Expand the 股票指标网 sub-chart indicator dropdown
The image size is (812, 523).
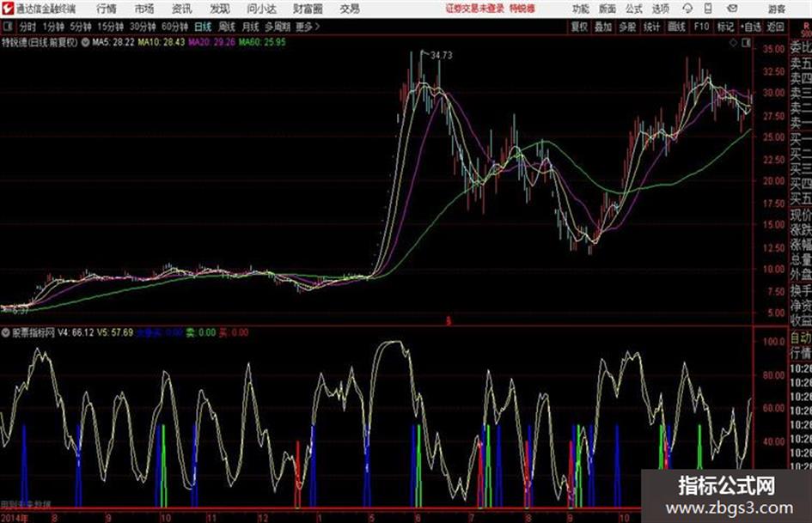(6, 332)
